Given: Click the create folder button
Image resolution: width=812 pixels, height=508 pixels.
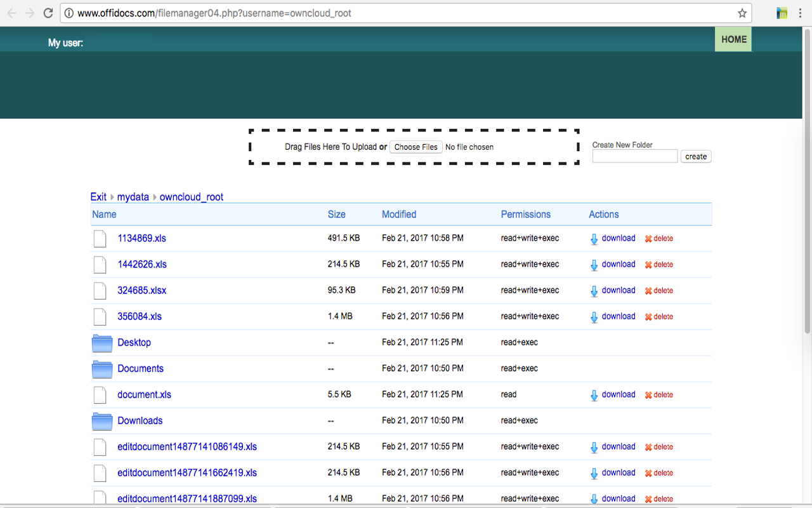Looking at the screenshot, I should 695,157.
